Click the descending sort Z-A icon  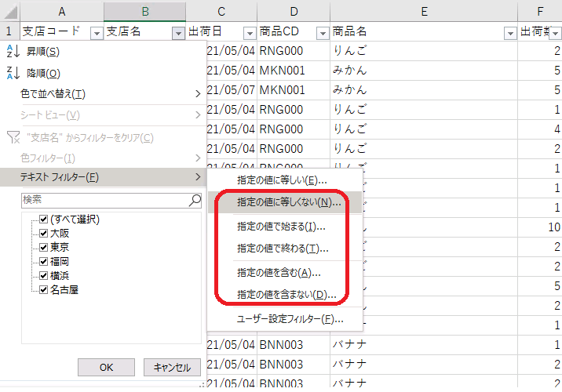[11, 73]
